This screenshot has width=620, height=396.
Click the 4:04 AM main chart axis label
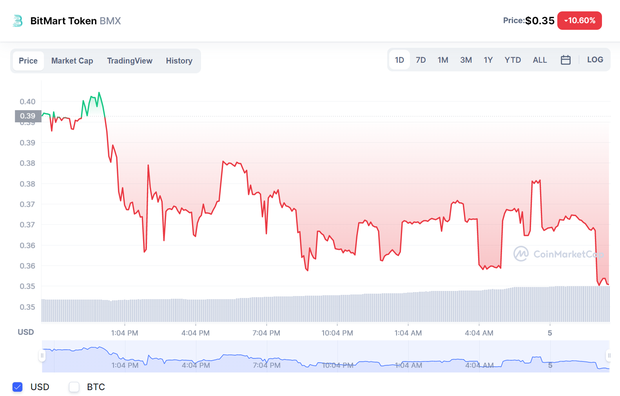(x=479, y=333)
